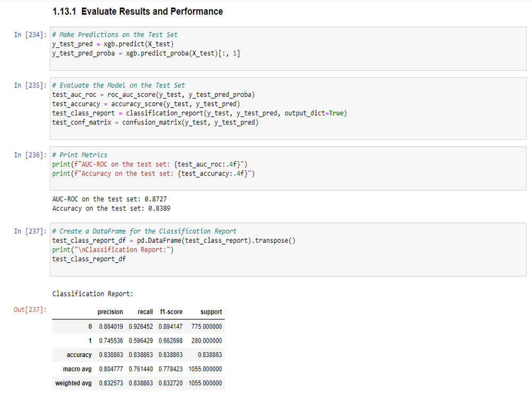Select code cell In [237] classification report DataFrame
Screen dimensions: 532x399
[288, 250]
